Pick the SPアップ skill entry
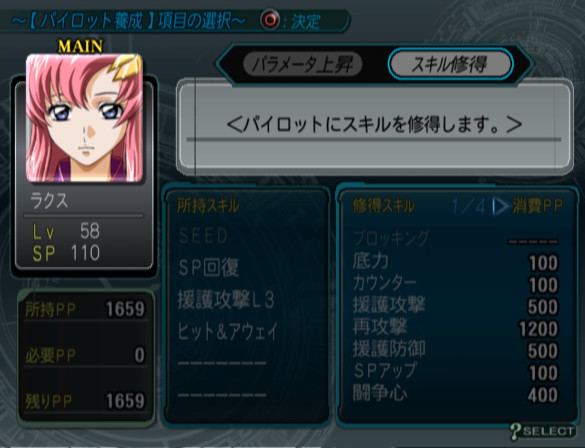Viewport: 585px width, 448px height. coord(456,372)
